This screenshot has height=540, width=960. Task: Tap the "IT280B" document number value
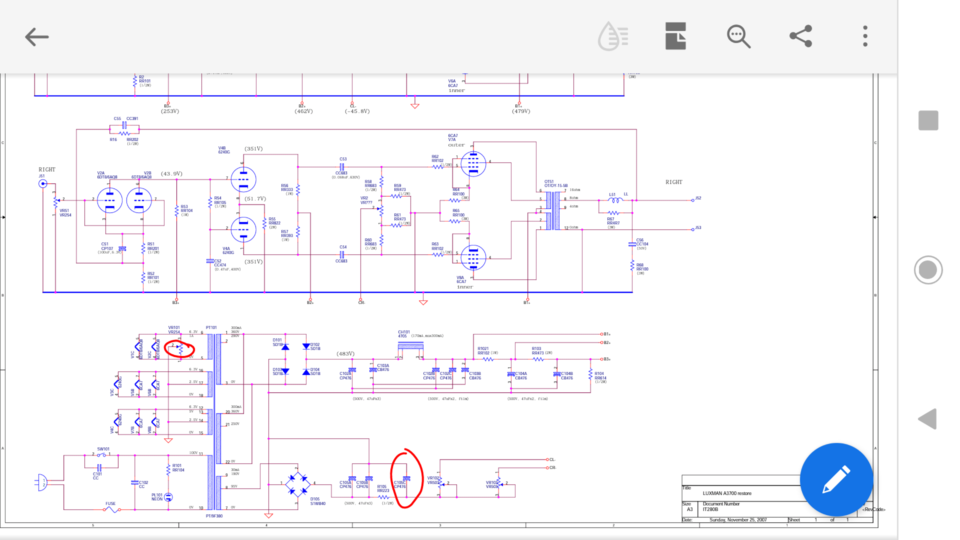click(710, 509)
